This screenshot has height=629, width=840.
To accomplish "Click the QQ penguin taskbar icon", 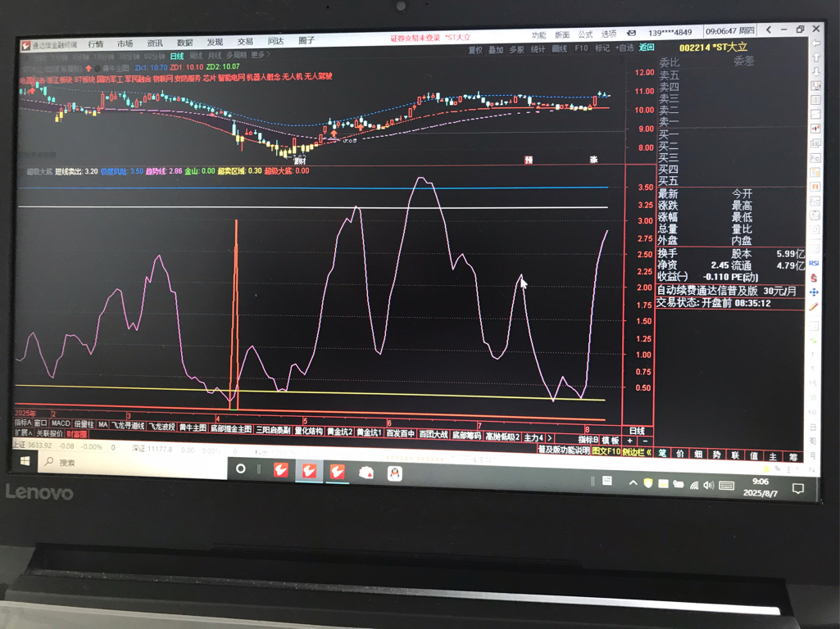I will tap(395, 473).
